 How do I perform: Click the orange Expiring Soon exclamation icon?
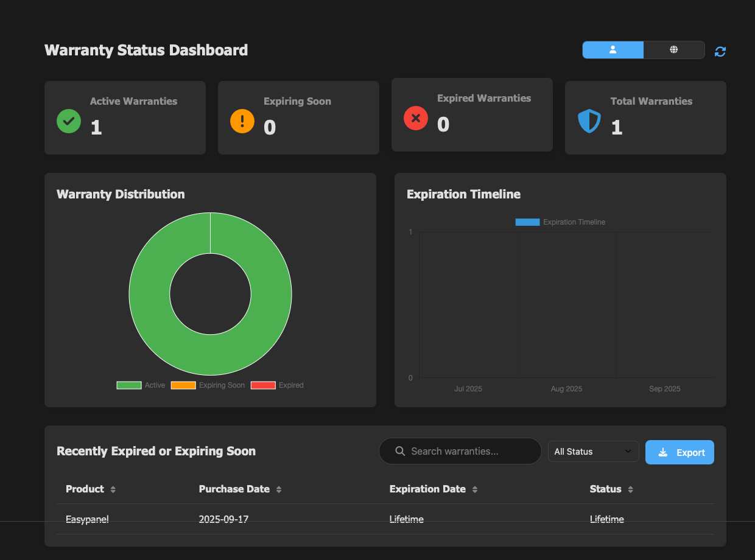click(x=242, y=121)
